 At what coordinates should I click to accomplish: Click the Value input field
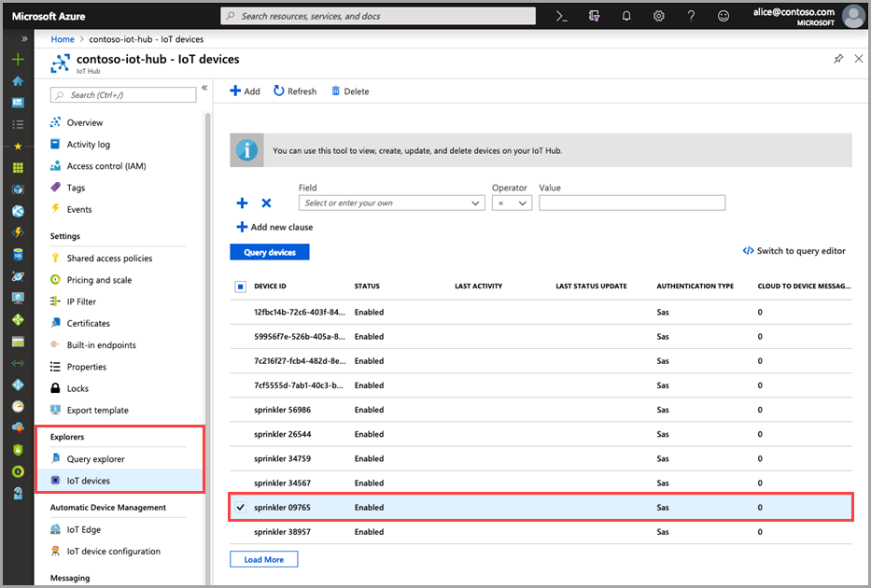(x=632, y=203)
